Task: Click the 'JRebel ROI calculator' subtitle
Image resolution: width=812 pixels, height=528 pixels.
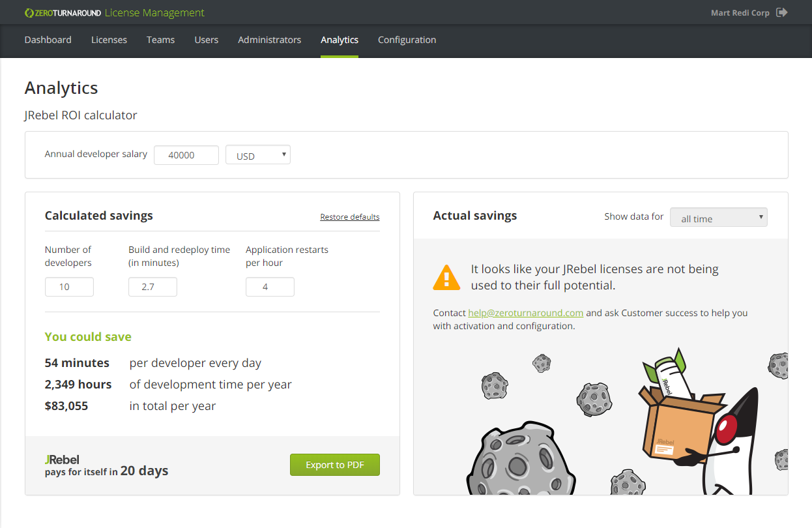Action: [81, 115]
